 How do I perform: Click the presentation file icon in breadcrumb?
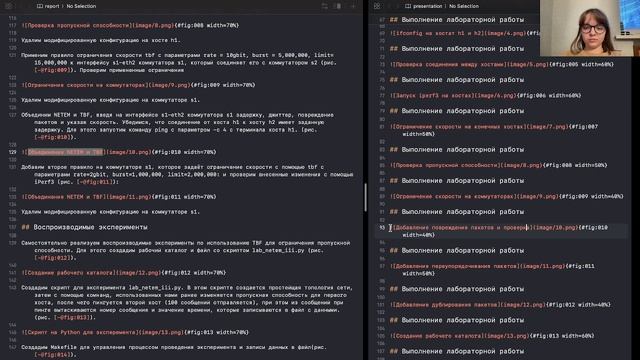pos(408,6)
